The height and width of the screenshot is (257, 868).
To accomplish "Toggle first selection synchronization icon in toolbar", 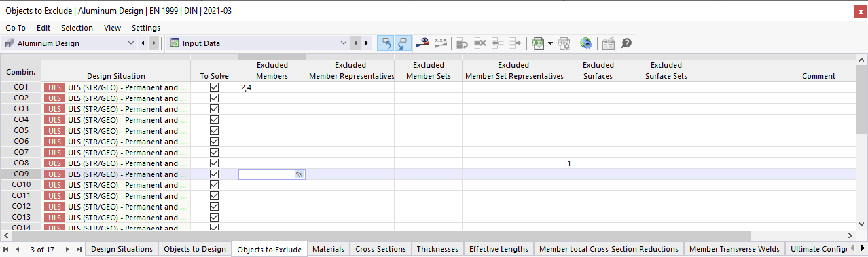I will (x=386, y=43).
